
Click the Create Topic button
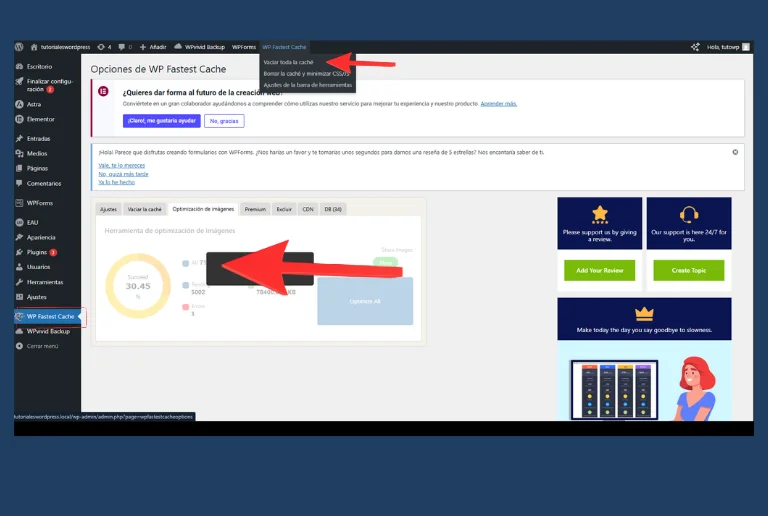pos(688,270)
